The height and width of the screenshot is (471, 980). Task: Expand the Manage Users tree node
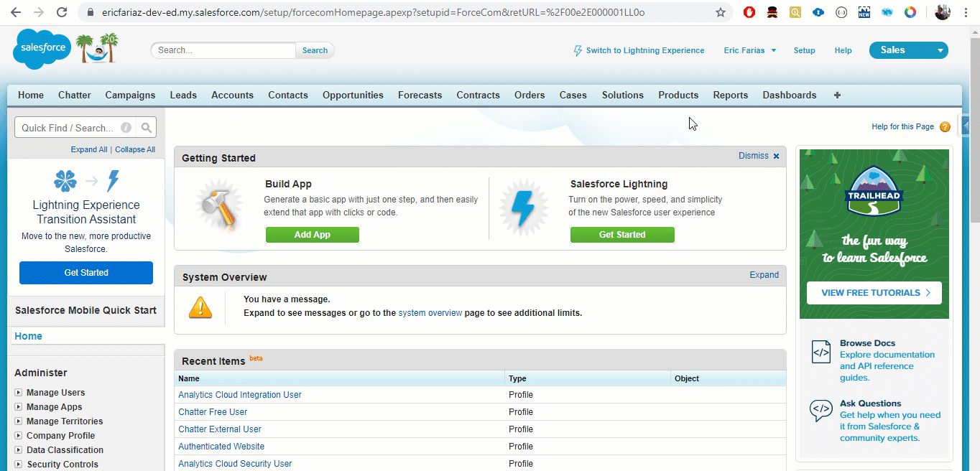pyautogui.click(x=19, y=393)
